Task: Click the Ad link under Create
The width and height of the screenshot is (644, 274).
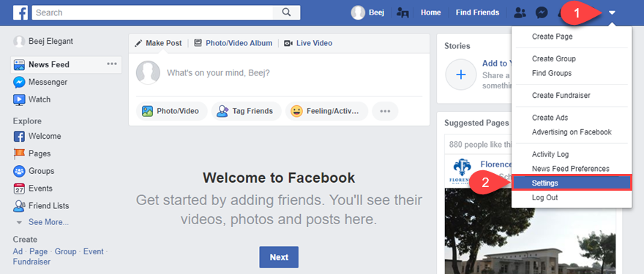Action: point(18,251)
